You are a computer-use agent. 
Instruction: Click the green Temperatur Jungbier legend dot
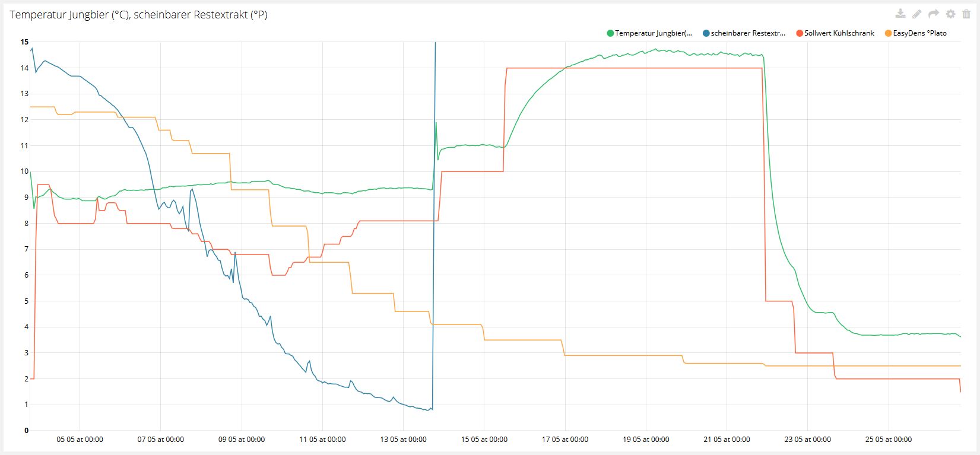[610, 33]
